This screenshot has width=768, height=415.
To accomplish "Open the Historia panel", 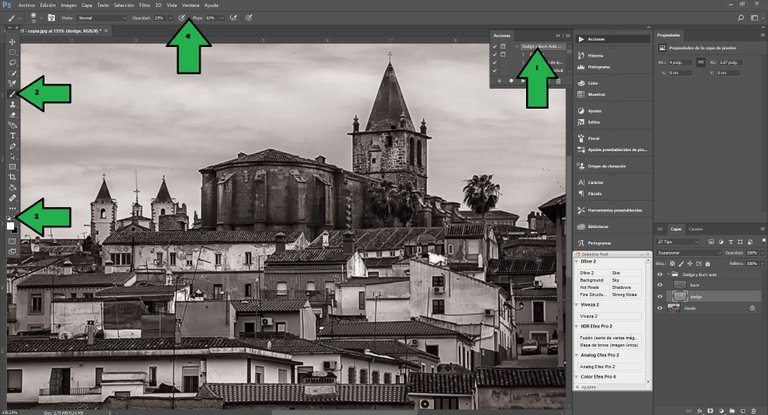I will point(595,55).
